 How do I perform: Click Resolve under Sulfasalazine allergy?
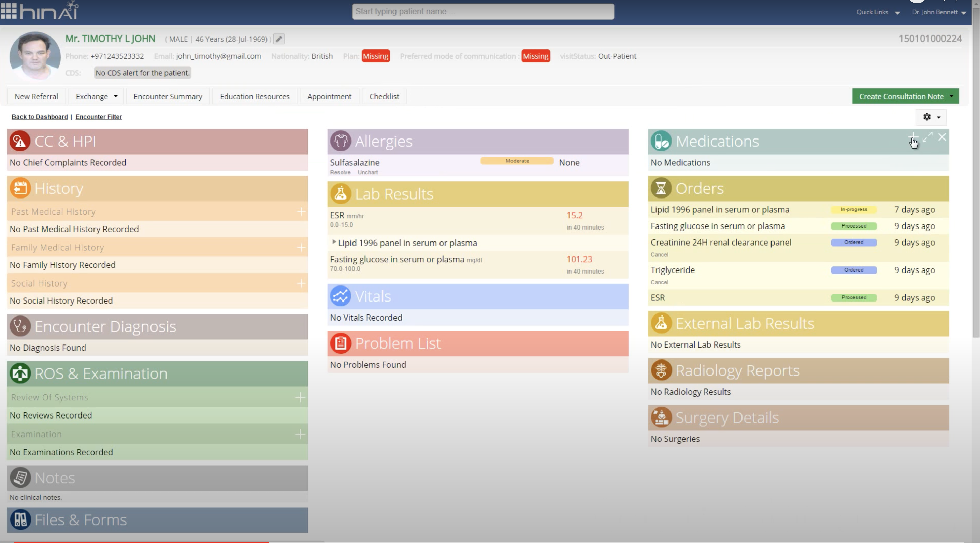click(x=340, y=172)
